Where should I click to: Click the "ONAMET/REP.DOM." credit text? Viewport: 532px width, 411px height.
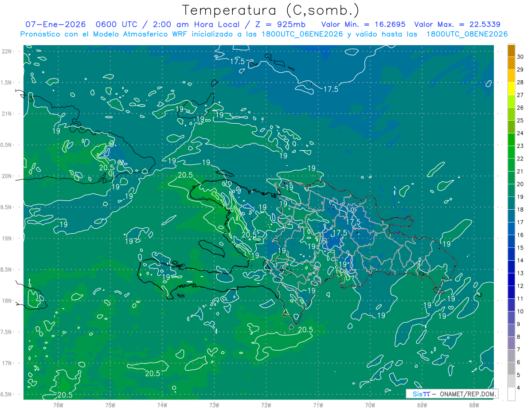click(468, 394)
